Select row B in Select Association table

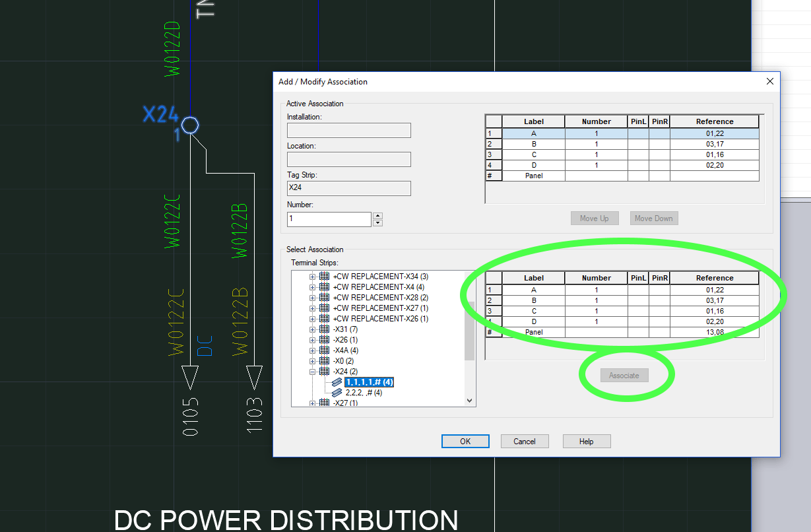[622, 300]
